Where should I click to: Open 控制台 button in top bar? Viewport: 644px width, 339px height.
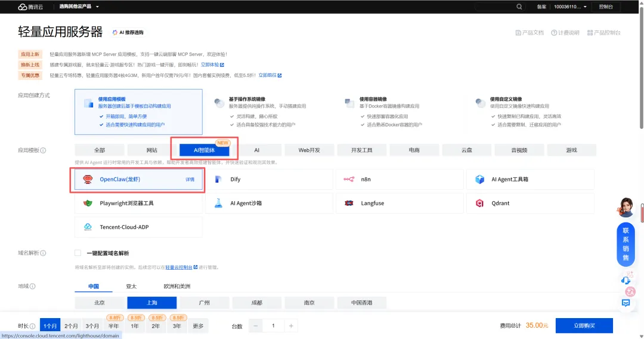(606, 7)
